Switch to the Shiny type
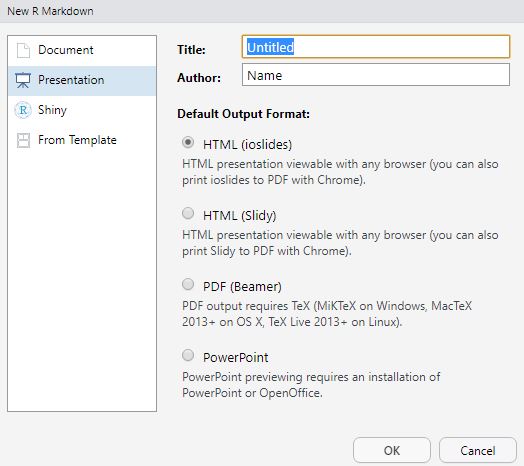The height and width of the screenshot is (466, 524). pyautogui.click(x=82, y=110)
